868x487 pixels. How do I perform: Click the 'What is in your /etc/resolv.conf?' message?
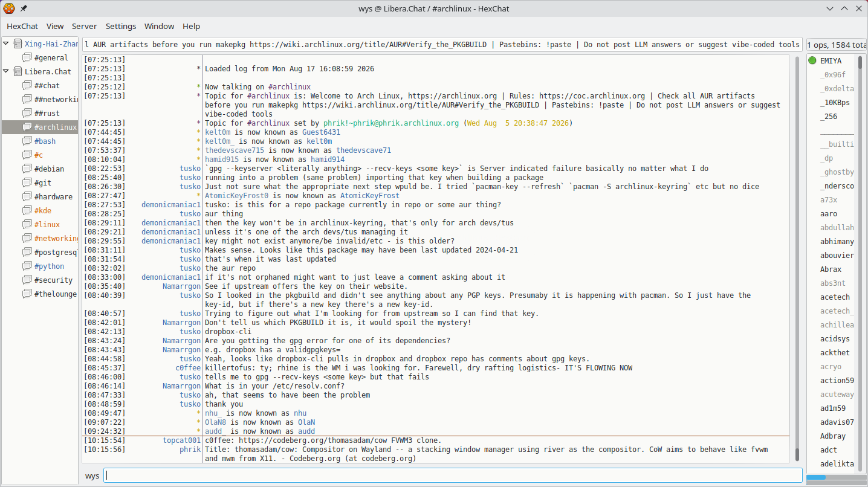(x=274, y=386)
